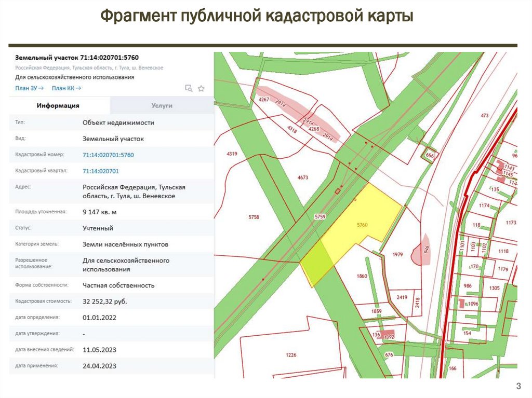Click the date 24.04.2023
532x398 pixels.
click(99, 366)
